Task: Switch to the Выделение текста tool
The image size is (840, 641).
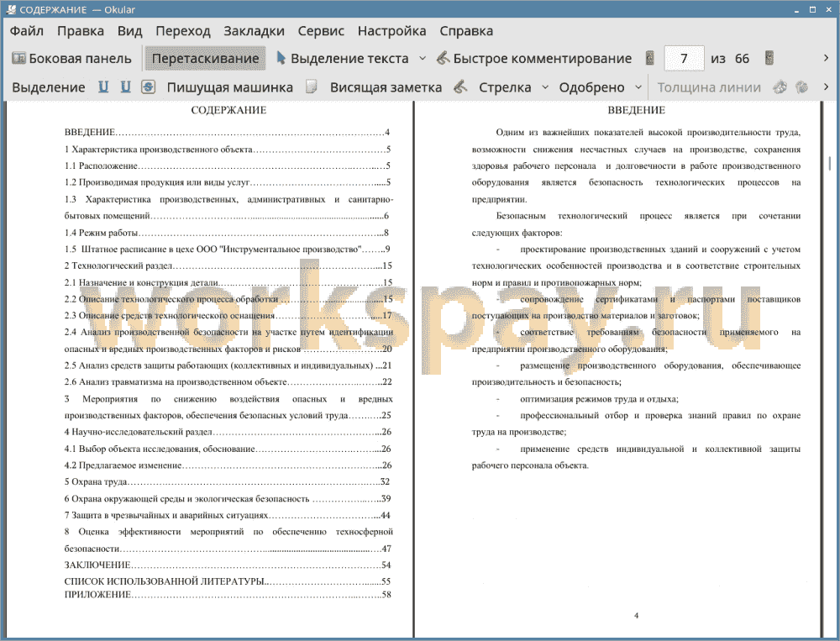Action: pyautogui.click(x=343, y=59)
